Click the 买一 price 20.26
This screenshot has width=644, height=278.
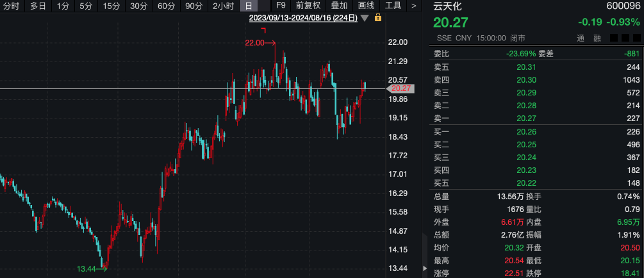[526, 132]
